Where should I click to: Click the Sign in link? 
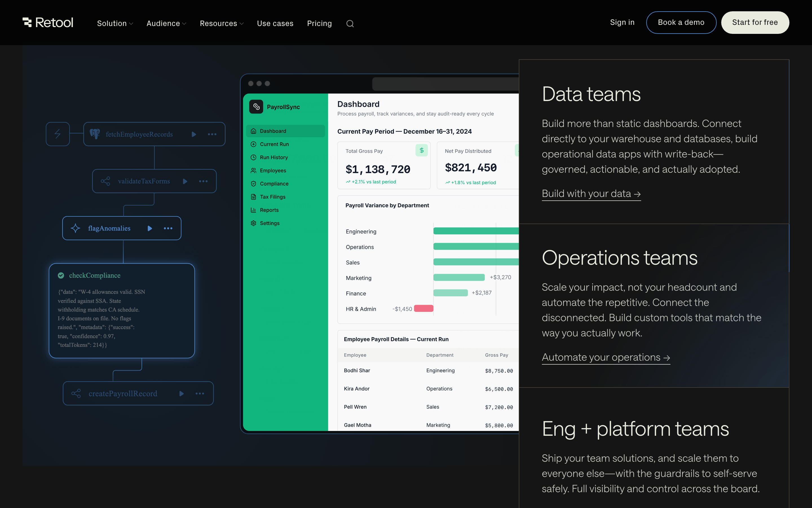coord(622,22)
